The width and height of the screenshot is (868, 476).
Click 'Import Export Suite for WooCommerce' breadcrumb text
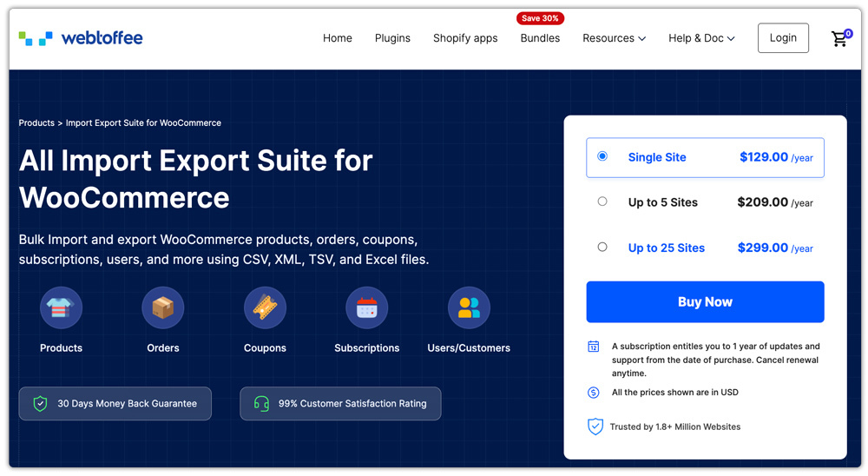pos(143,123)
